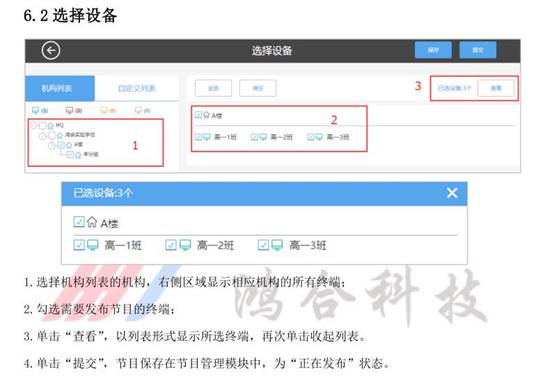Click 高一1班 monitor icon in selected-devices popup

[x=93, y=245]
